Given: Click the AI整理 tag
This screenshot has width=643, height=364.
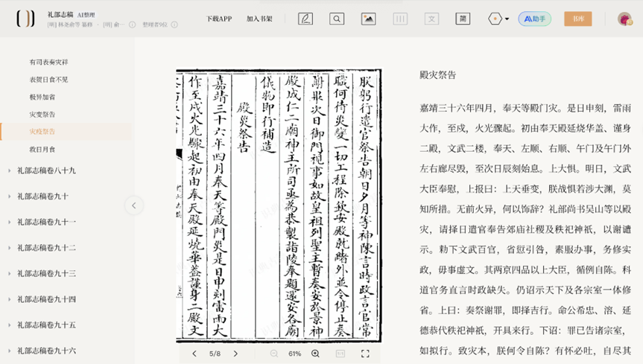Looking at the screenshot, I should coord(86,15).
